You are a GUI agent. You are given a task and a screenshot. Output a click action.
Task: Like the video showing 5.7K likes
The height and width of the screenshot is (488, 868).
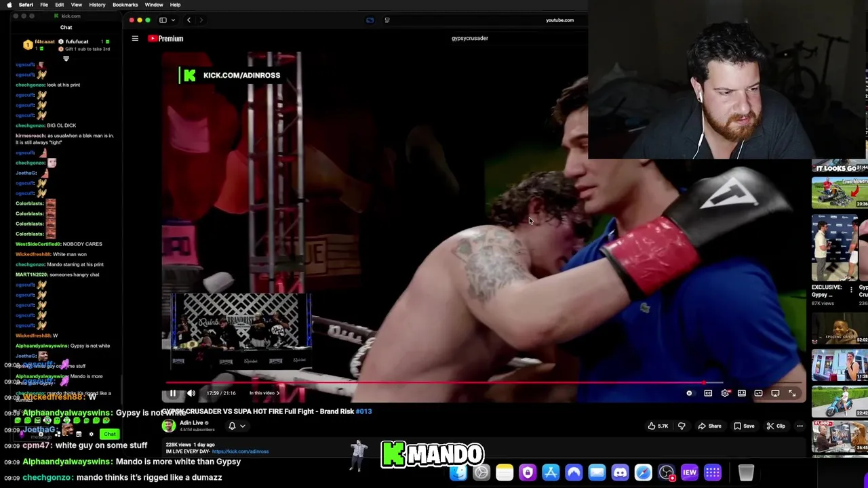coord(658,426)
